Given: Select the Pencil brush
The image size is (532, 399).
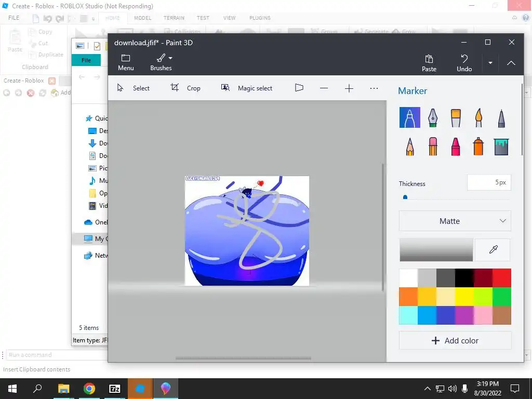Looking at the screenshot, I should [x=410, y=147].
